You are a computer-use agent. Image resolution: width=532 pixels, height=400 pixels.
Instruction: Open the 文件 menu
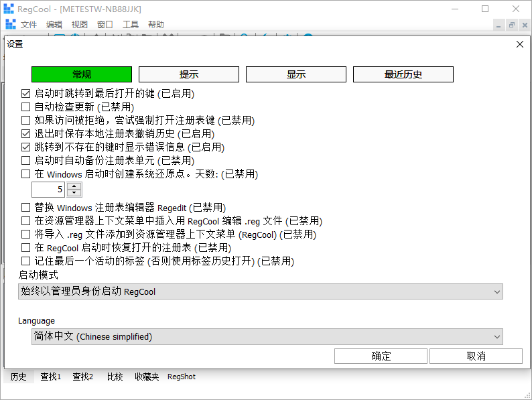point(29,24)
